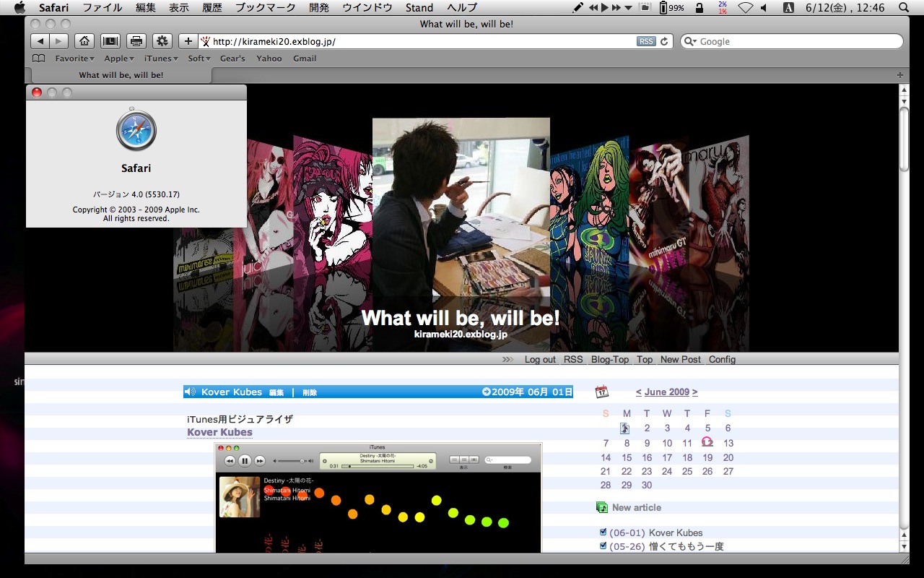
Task: Open the ファイル menu
Action: tap(102, 7)
